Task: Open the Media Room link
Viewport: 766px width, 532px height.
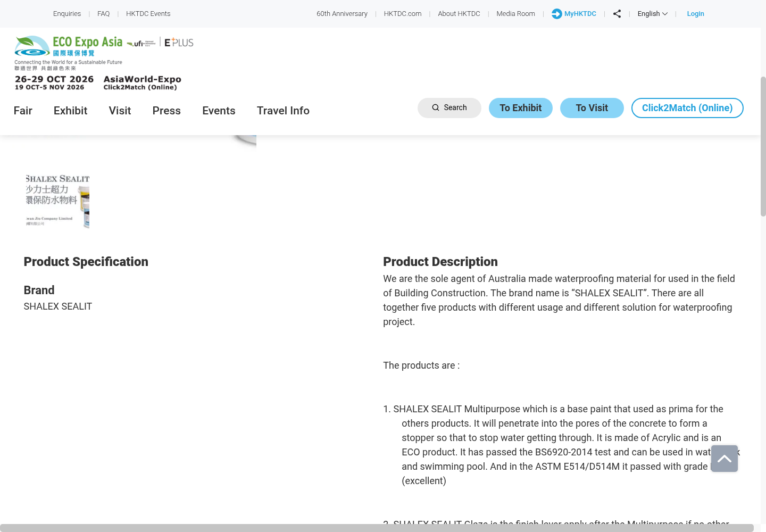Action: click(x=516, y=14)
